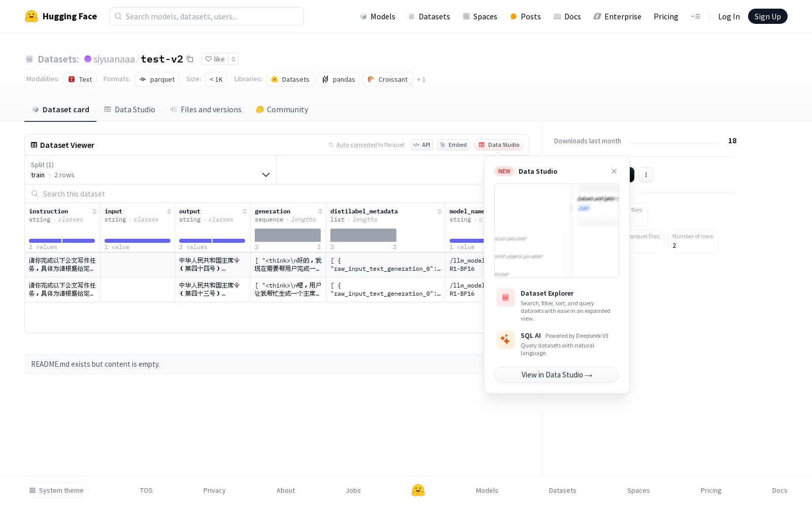Click the Embed button
The width and height of the screenshot is (812, 508).
pyautogui.click(x=453, y=145)
